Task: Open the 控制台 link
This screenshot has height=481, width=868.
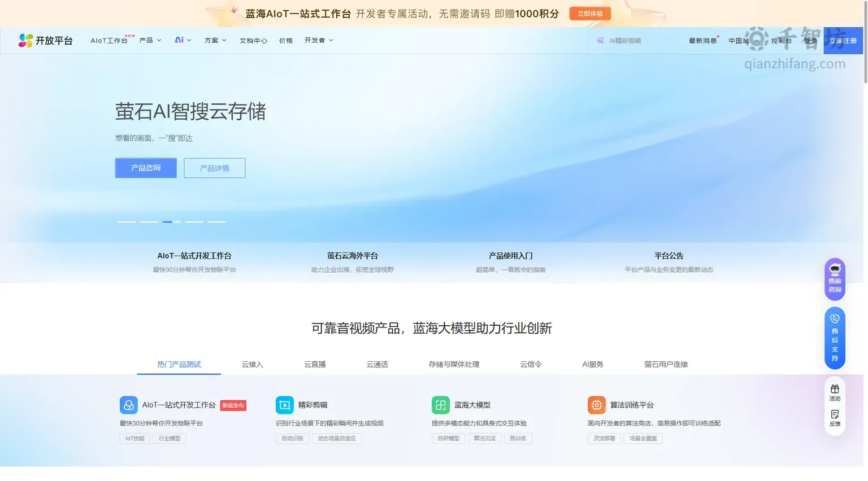Action: point(782,41)
